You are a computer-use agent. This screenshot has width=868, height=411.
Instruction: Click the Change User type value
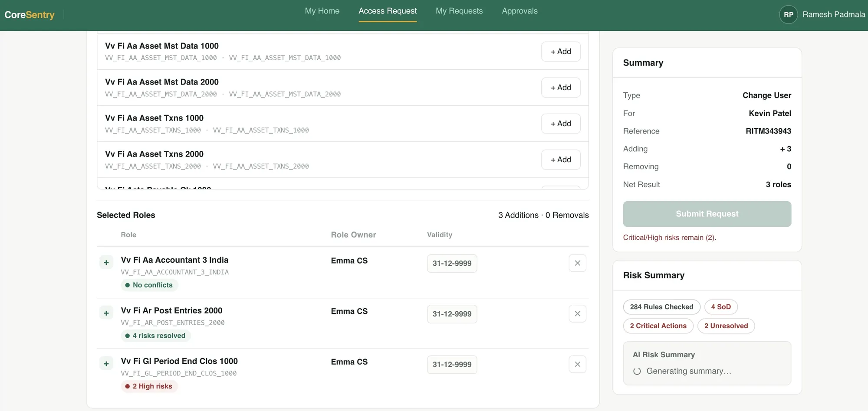click(767, 95)
